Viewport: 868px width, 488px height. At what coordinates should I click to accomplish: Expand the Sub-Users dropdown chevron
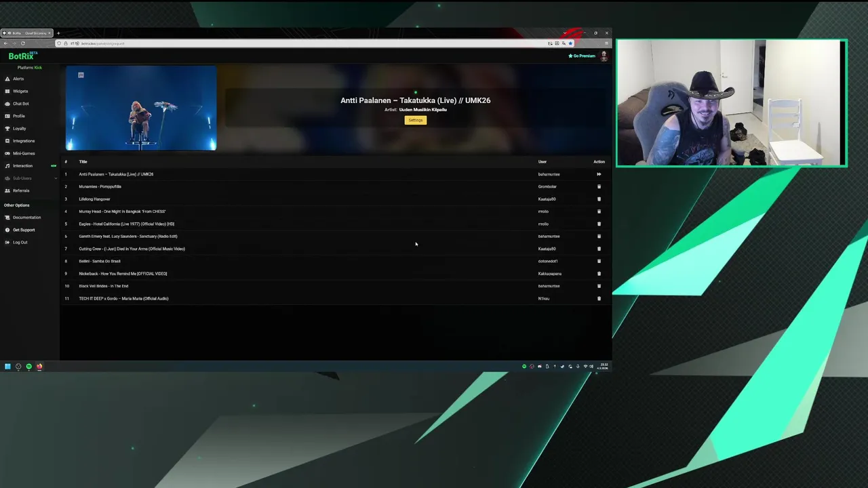click(56, 178)
